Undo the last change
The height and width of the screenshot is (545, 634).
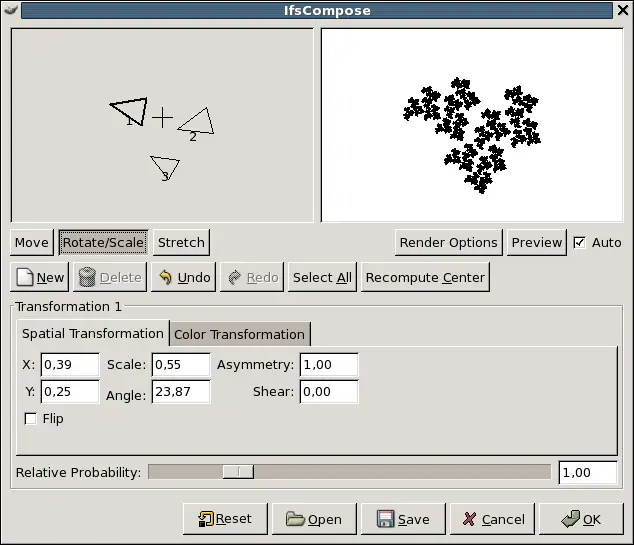(184, 278)
